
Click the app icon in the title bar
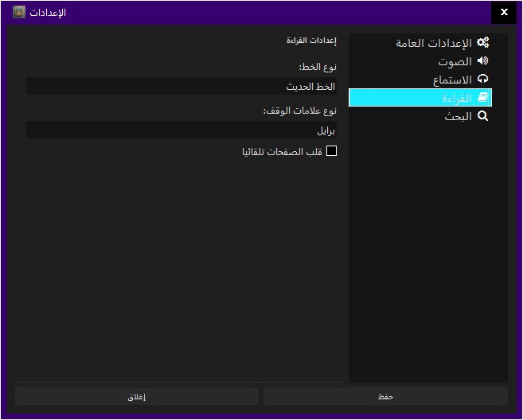(19, 13)
